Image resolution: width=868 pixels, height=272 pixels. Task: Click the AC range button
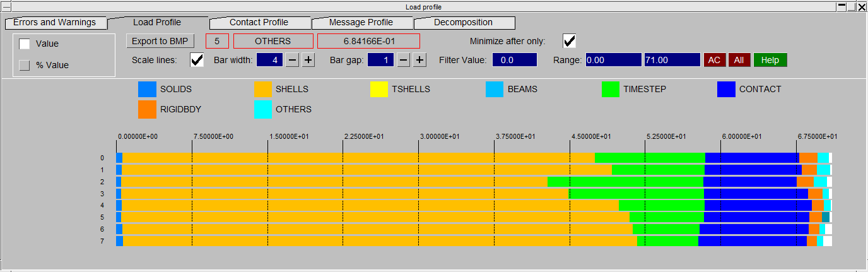(x=714, y=60)
